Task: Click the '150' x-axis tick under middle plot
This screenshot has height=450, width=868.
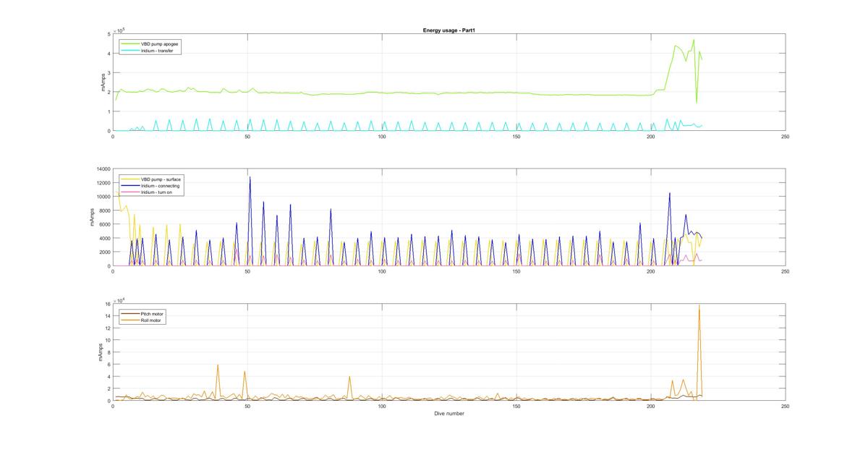Action: [x=516, y=271]
